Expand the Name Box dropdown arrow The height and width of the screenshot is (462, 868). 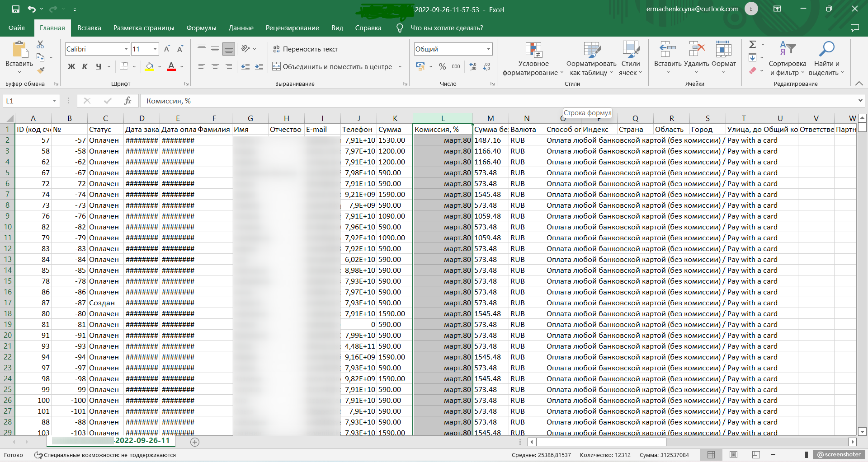[x=54, y=101]
